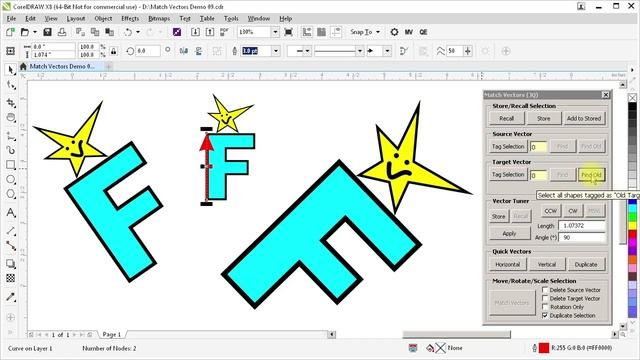Select the Freehand curve tool
The width and height of the screenshot is (640, 360).
point(11,135)
